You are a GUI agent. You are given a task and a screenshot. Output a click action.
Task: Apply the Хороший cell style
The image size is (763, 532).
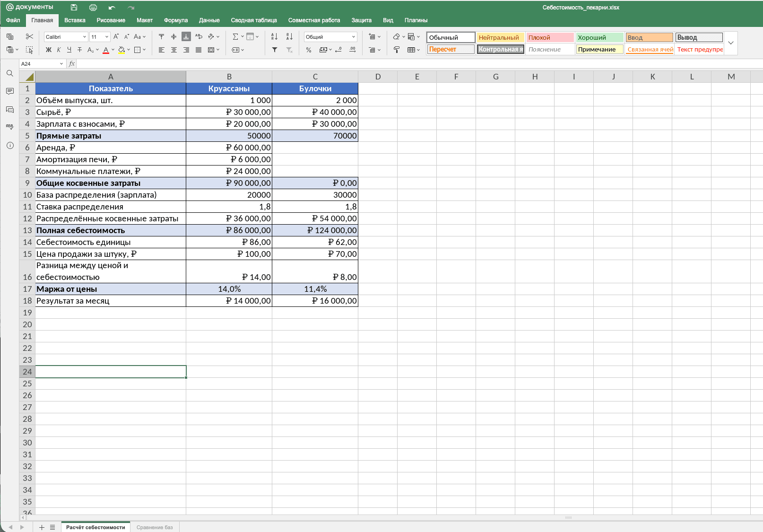(x=599, y=37)
